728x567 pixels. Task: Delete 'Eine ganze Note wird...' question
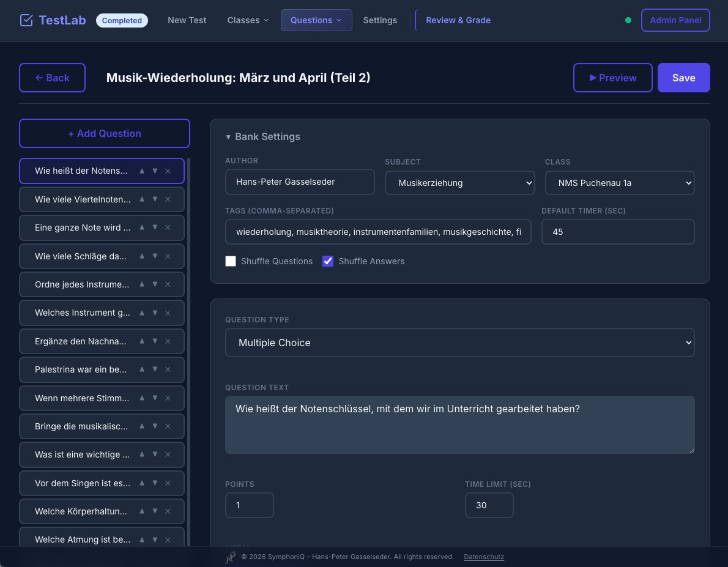pos(168,228)
